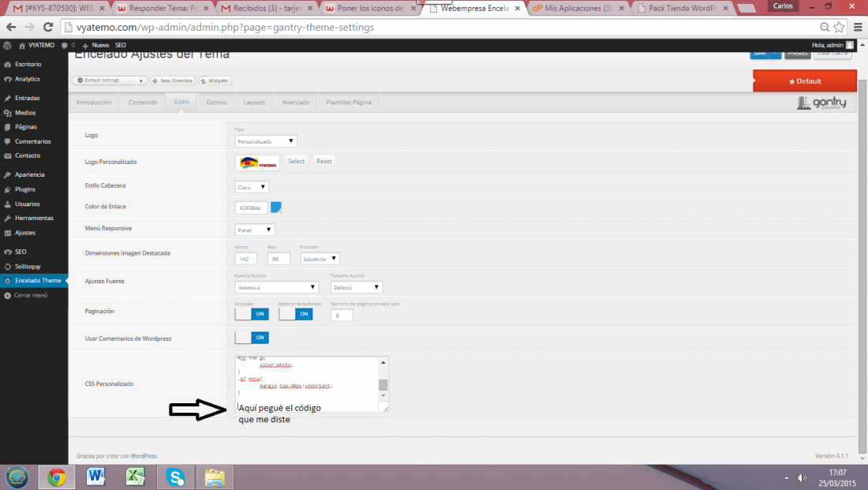Open the link color swatch picker
868x490 pixels.
coord(275,207)
